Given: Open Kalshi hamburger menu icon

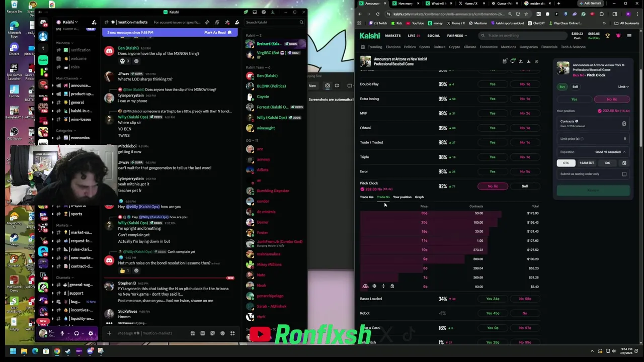Looking at the screenshot, I should pos(629,36).
